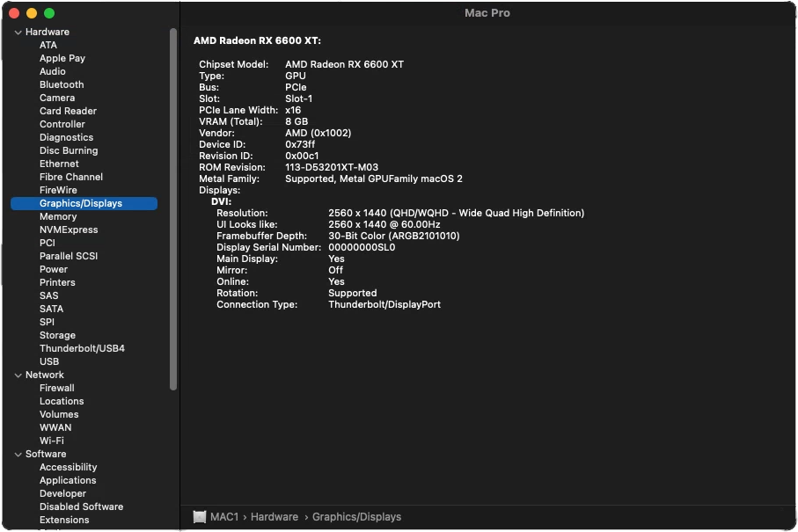Select Locations under Network
The width and height of the screenshot is (798, 532).
pos(62,402)
